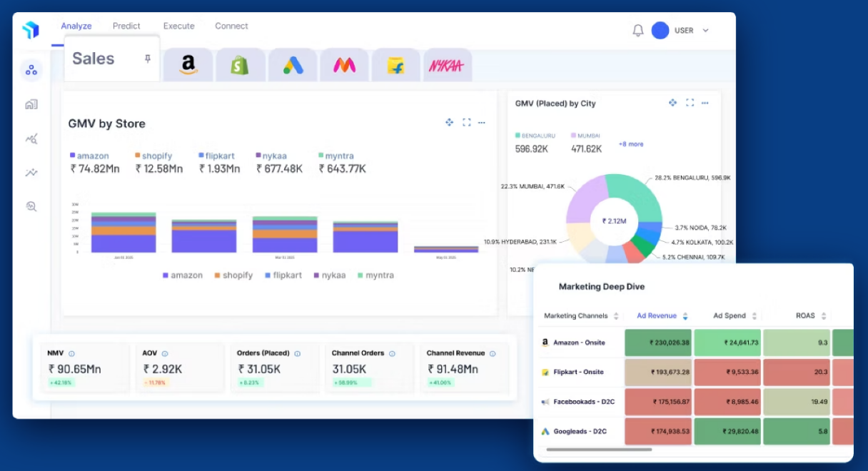This screenshot has width=868, height=471.
Task: Switch to the Execute tab
Action: point(178,26)
